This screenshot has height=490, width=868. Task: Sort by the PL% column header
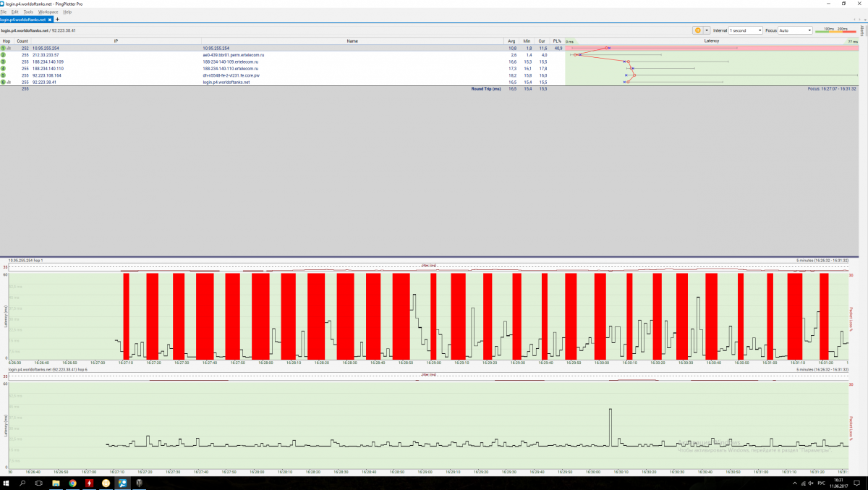(557, 41)
